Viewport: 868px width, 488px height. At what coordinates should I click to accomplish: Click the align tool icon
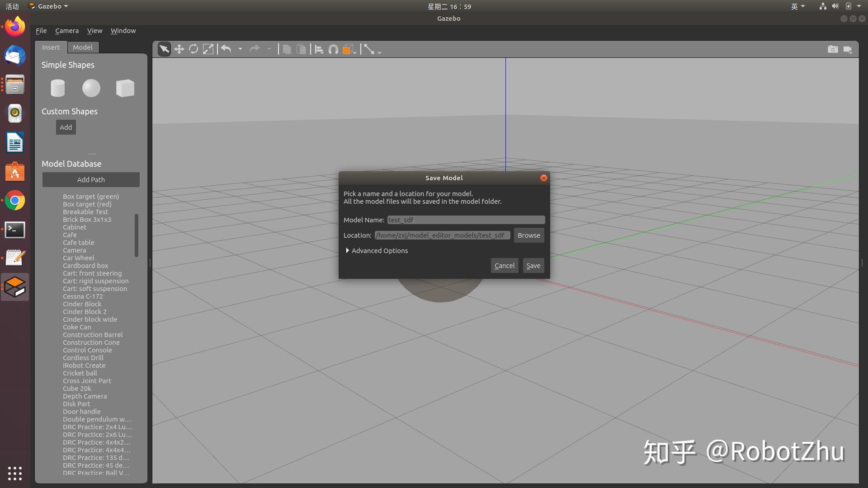[319, 49]
